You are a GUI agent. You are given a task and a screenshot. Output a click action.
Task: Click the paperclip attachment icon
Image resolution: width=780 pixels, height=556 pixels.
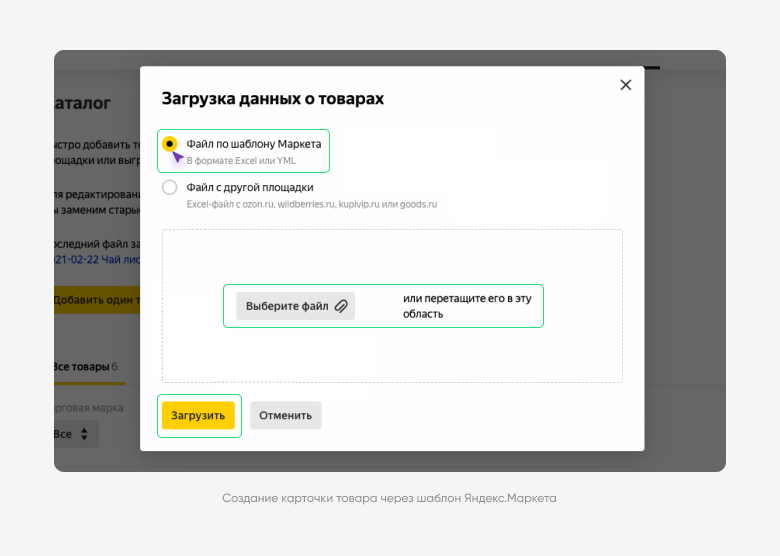(x=341, y=306)
